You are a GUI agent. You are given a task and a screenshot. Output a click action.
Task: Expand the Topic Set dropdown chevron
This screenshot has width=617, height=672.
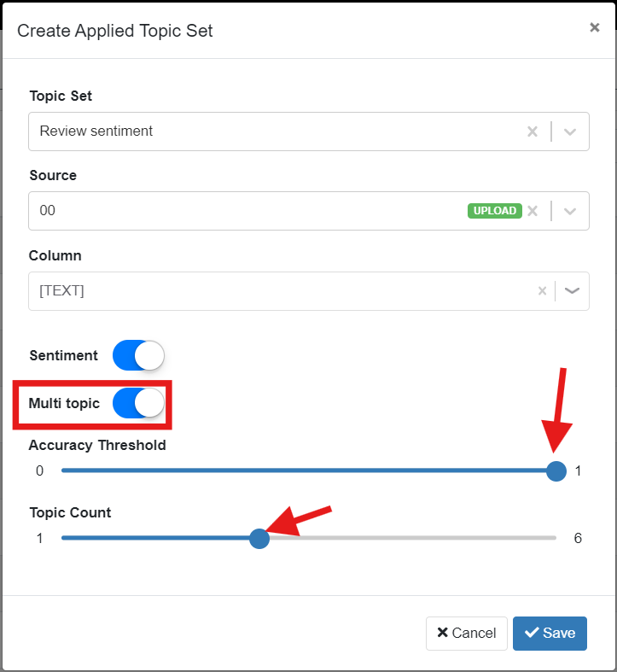569,131
